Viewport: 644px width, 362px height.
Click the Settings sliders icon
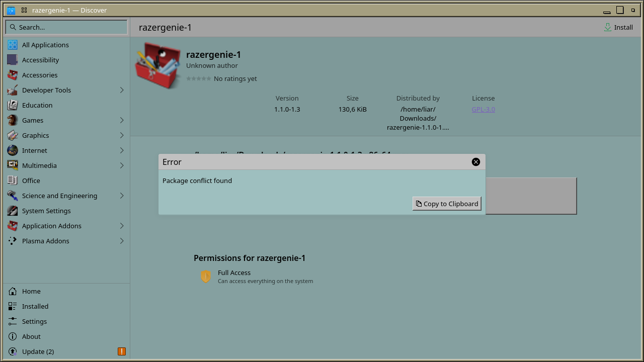pyautogui.click(x=13, y=321)
